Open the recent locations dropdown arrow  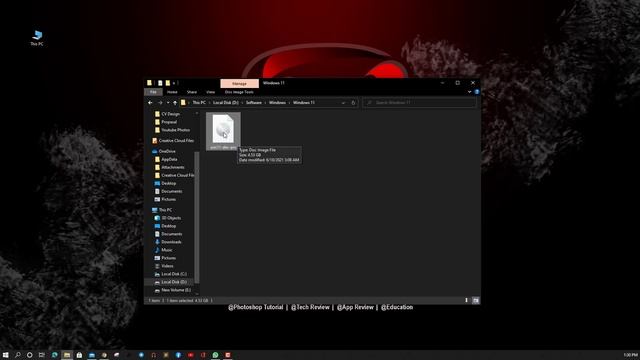pos(168,103)
